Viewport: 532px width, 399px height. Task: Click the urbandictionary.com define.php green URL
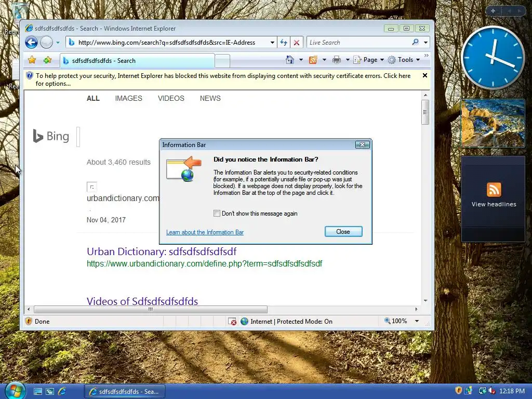(x=204, y=263)
